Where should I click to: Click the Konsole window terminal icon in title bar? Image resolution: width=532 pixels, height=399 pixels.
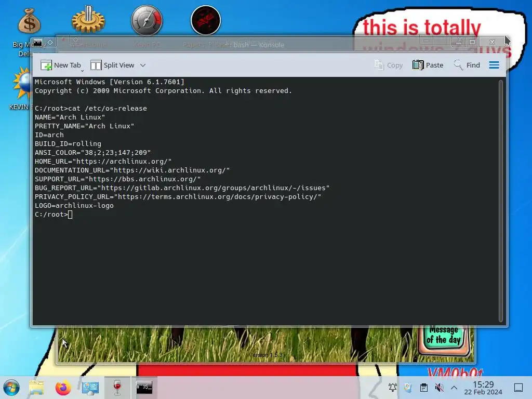37,43
